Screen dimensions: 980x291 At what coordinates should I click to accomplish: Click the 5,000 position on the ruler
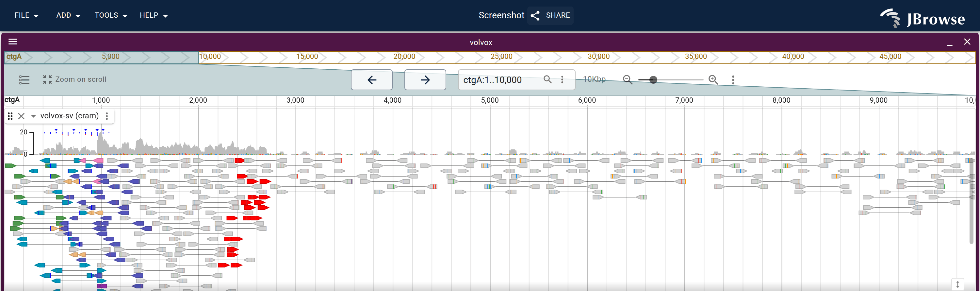coord(490,101)
